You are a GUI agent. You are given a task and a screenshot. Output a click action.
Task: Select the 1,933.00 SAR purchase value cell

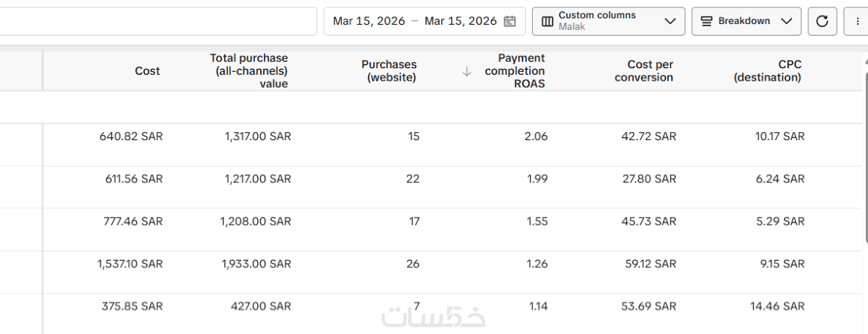pyautogui.click(x=256, y=264)
